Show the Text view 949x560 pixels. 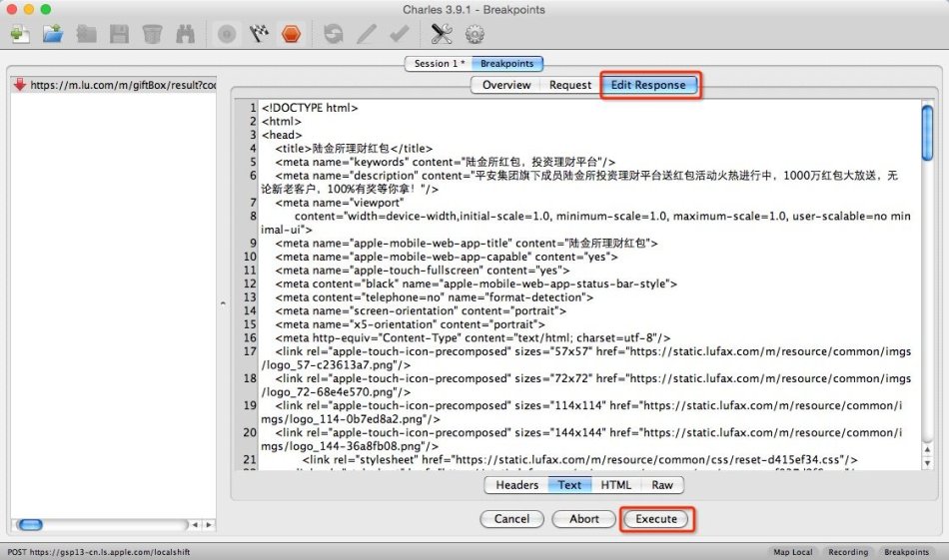point(569,485)
